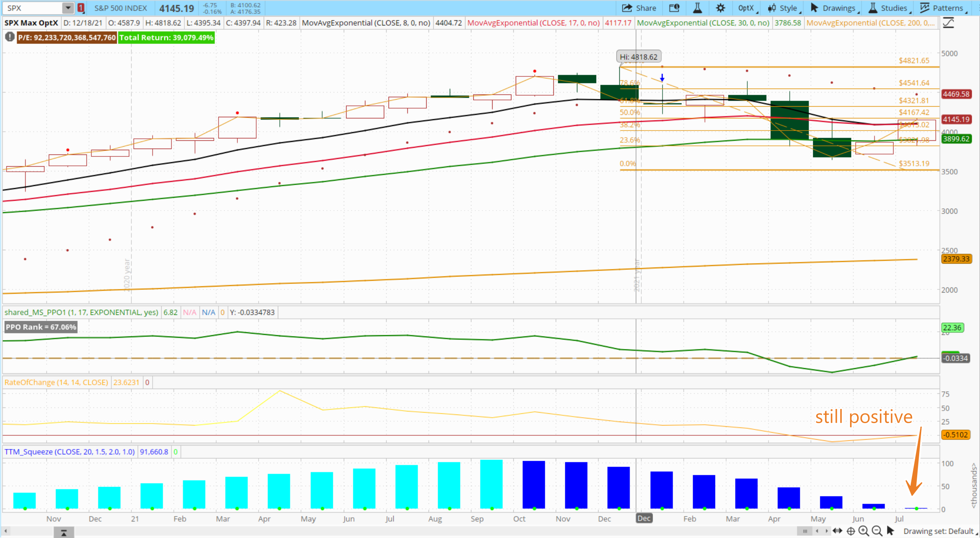Open chart settings gear icon

coord(720,8)
